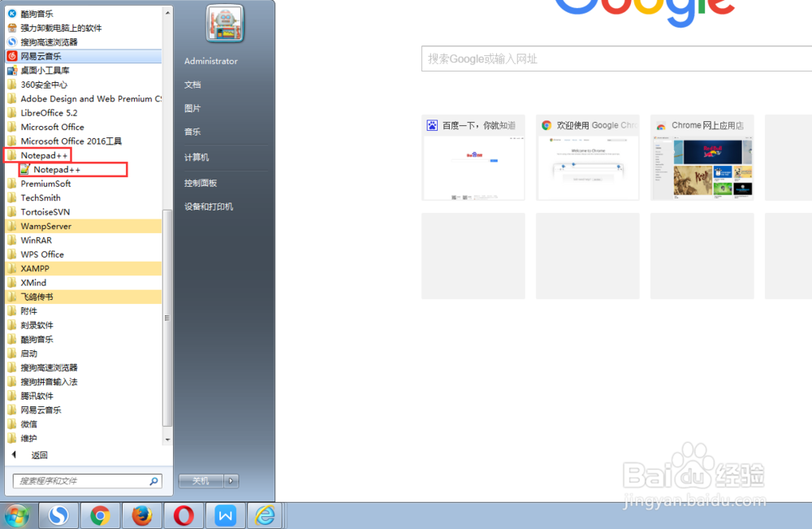Expand the Microsoft Office folder
The width and height of the screenshot is (812, 529).
[x=83, y=127]
